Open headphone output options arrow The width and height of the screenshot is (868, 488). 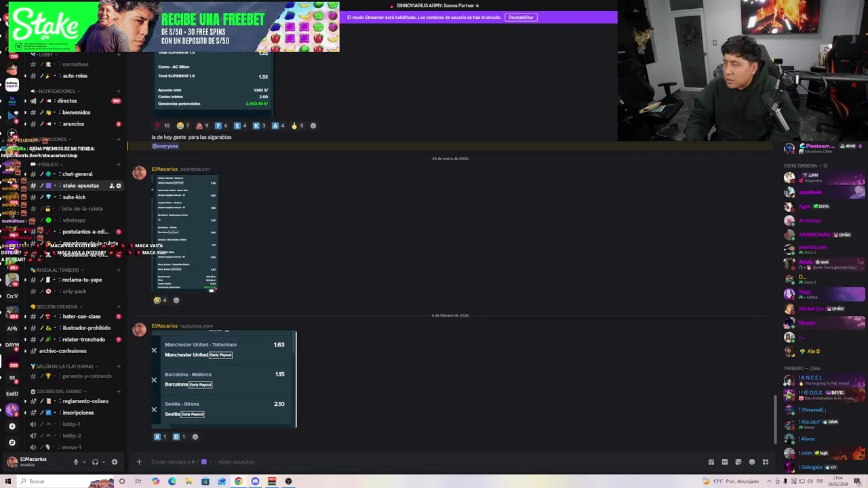click(x=104, y=462)
